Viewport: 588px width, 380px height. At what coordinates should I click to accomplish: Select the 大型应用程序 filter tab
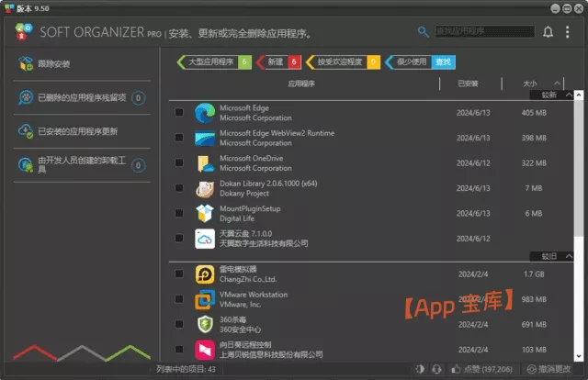[214, 61]
